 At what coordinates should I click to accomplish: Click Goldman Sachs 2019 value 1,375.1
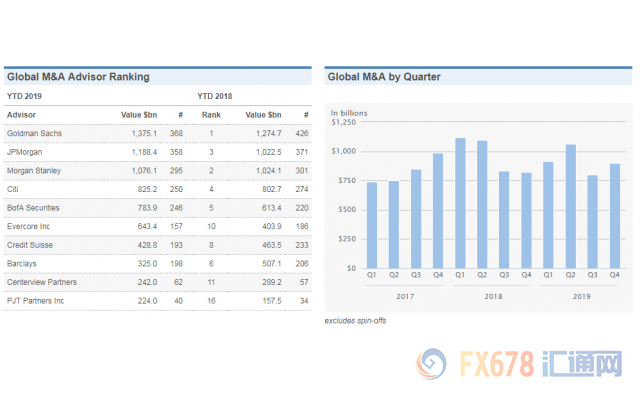(x=144, y=133)
